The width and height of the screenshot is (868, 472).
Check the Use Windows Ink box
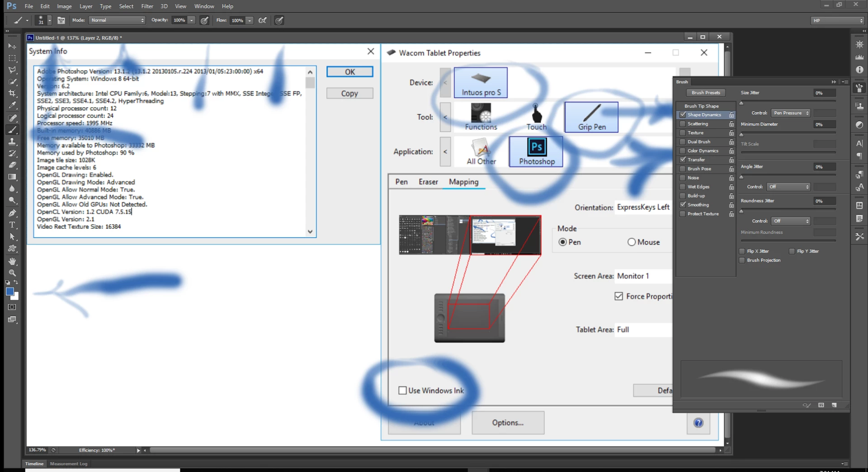pos(402,391)
